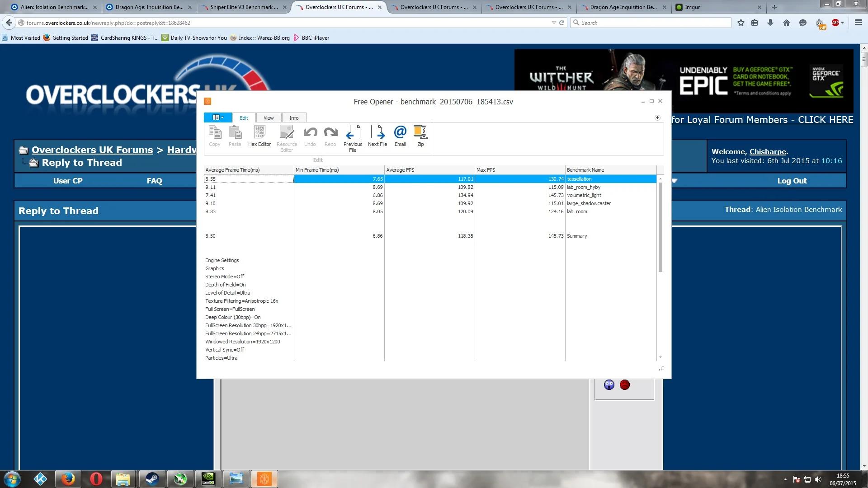
Task: Click the Vertical Sync=Off settings row
Action: click(249, 350)
